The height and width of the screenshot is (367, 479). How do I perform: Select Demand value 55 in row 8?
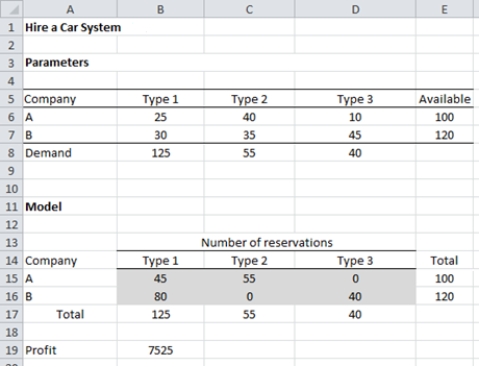[x=249, y=153]
